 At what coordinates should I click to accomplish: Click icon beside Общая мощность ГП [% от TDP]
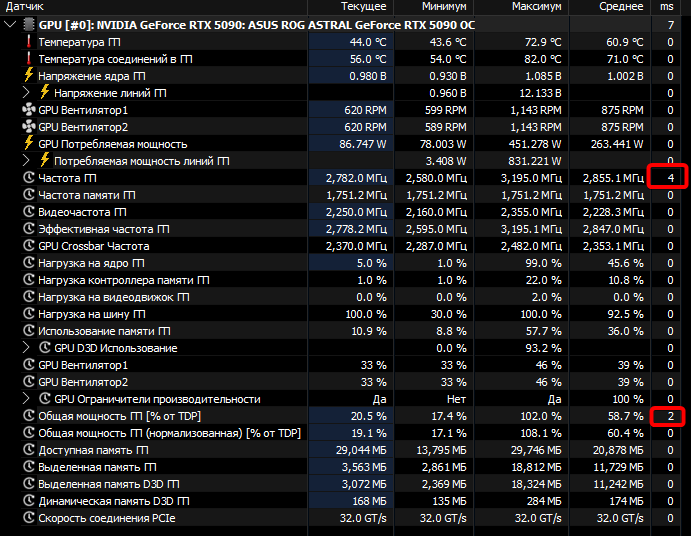(29, 416)
